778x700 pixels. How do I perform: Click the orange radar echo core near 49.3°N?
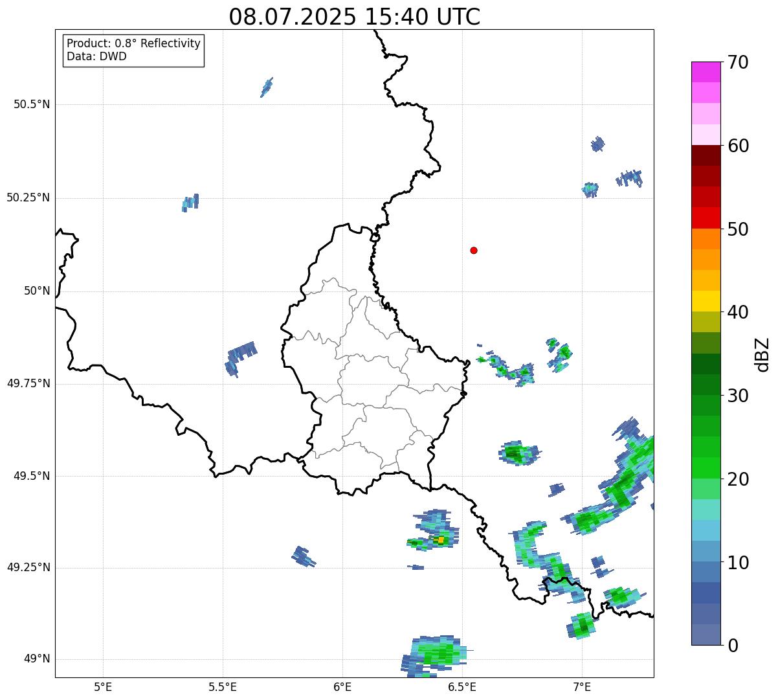point(440,539)
